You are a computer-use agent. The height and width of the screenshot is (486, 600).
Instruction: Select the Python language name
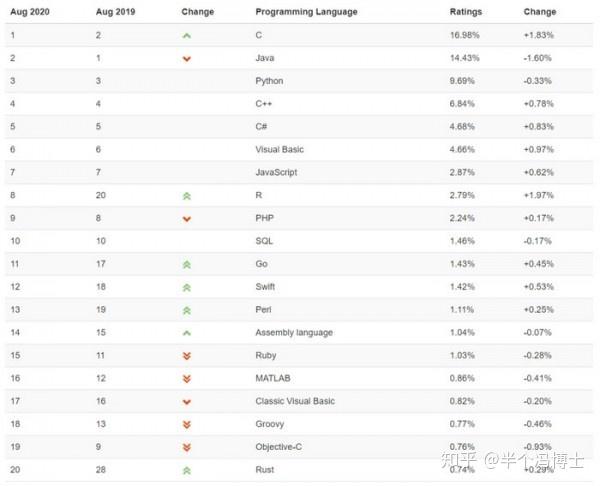[x=269, y=81]
